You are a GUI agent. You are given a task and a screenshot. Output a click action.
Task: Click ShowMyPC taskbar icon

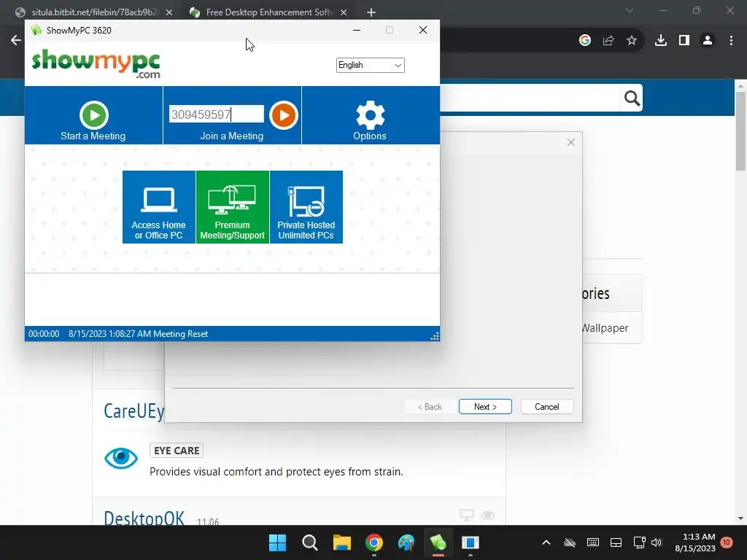coord(438,542)
